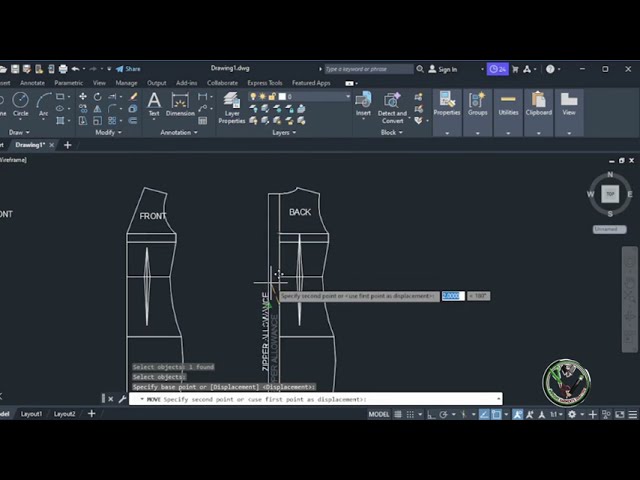Select the Arc draw tool

44,104
